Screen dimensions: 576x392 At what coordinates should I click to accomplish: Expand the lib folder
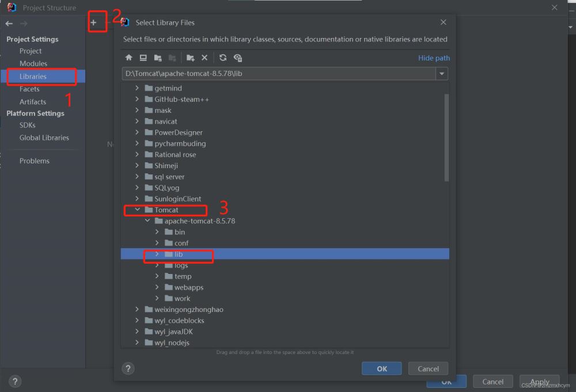tap(157, 254)
